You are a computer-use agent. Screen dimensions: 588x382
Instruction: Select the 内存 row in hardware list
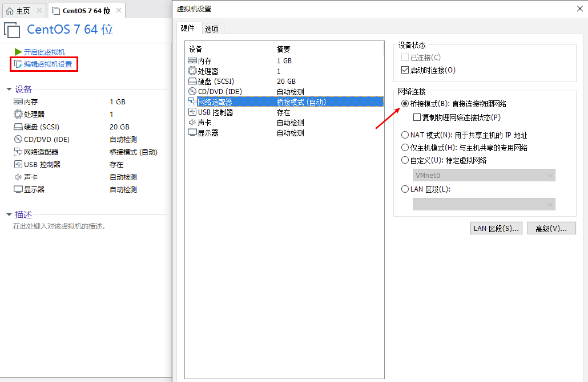coord(285,60)
